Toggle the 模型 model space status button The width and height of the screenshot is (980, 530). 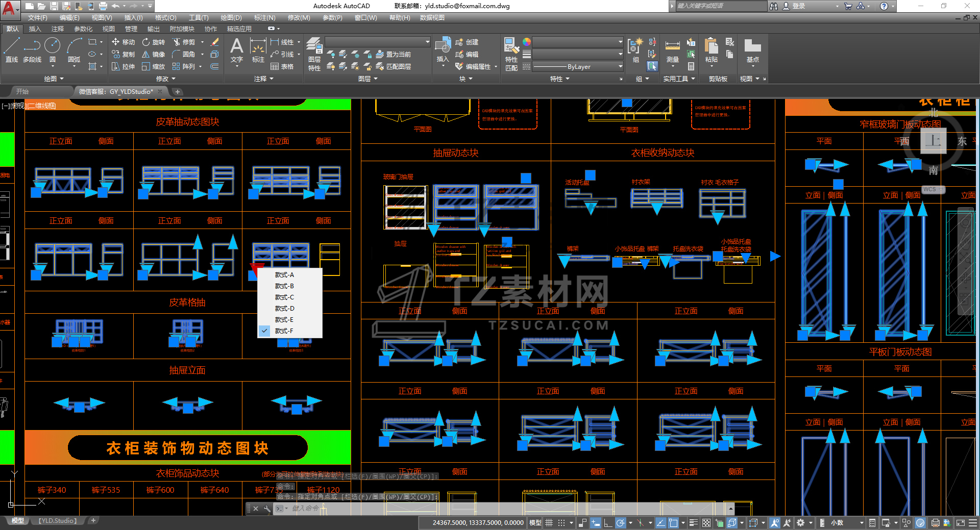tap(535, 523)
